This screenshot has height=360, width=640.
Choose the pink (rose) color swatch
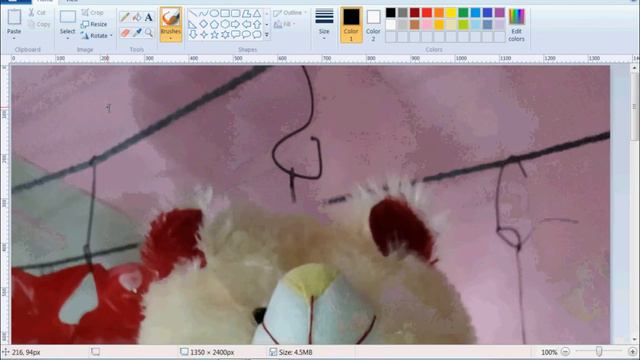click(427, 25)
